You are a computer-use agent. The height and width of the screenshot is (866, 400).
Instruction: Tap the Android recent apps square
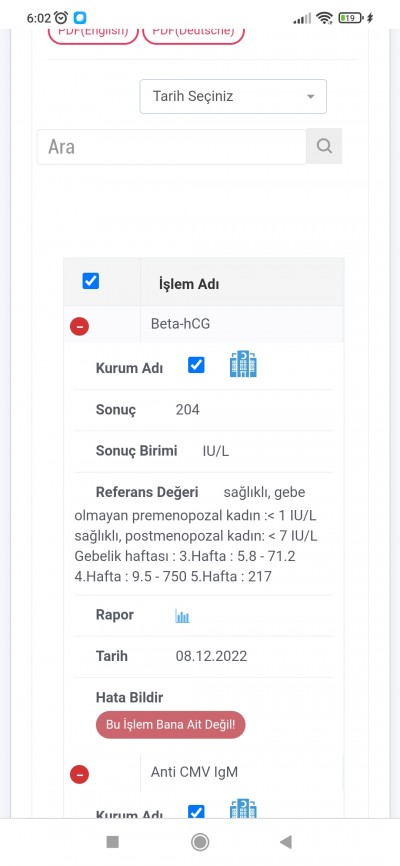point(113,842)
